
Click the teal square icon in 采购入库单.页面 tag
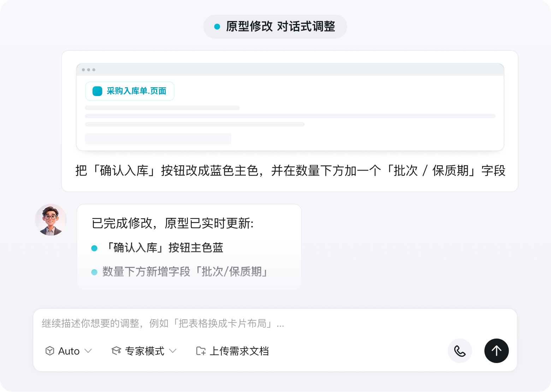click(97, 91)
